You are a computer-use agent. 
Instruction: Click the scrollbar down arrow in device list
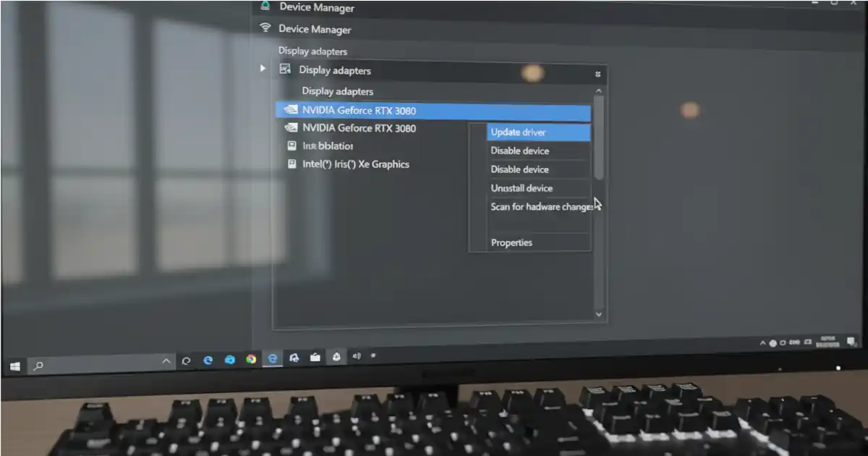(x=598, y=314)
